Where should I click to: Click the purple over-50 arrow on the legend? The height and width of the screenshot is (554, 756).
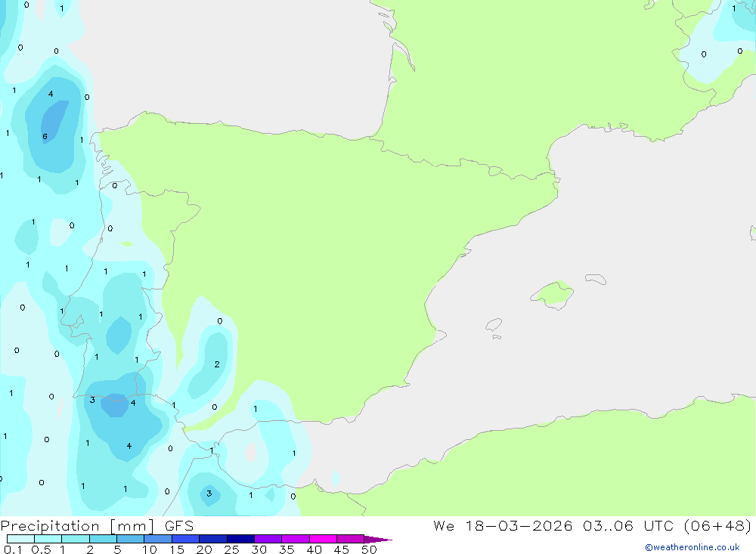[x=377, y=540]
